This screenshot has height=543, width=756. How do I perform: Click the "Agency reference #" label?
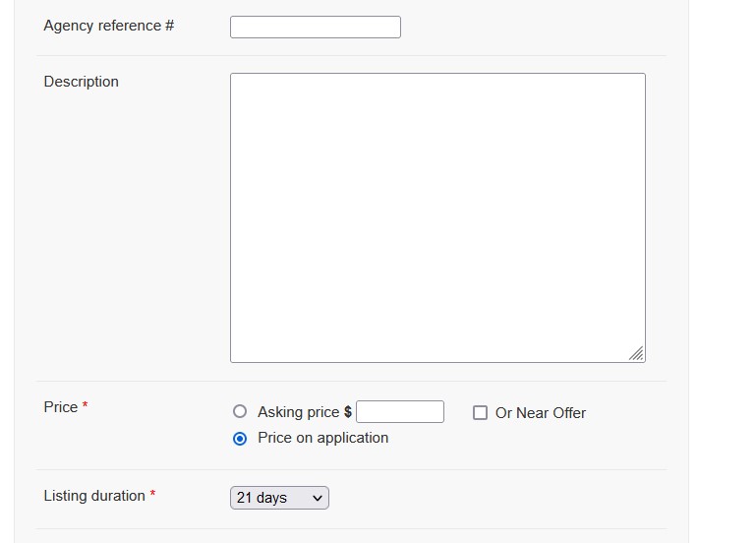(x=108, y=26)
